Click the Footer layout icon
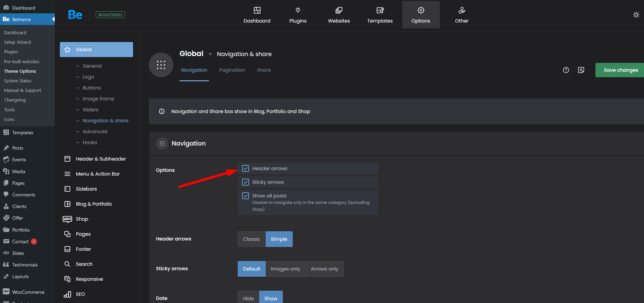The image size is (644, 303). click(67, 249)
